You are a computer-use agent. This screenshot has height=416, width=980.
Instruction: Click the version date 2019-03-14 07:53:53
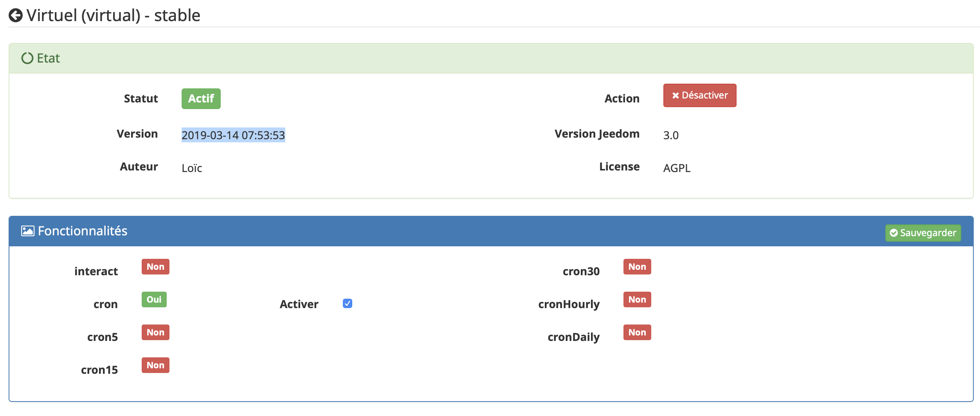click(x=233, y=135)
